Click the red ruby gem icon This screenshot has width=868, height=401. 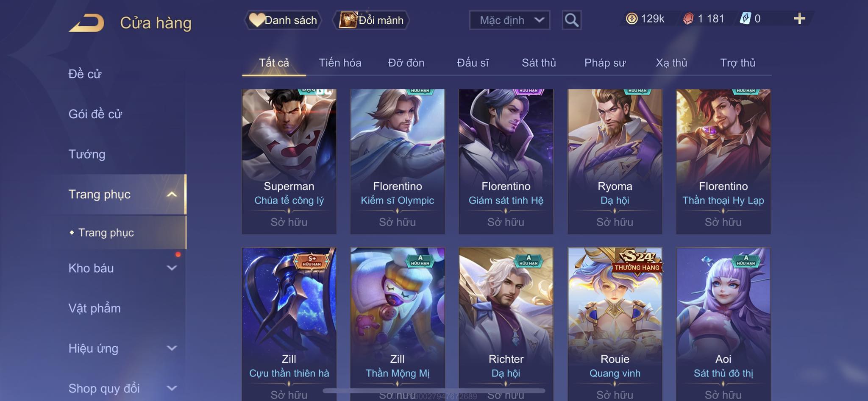pos(688,19)
